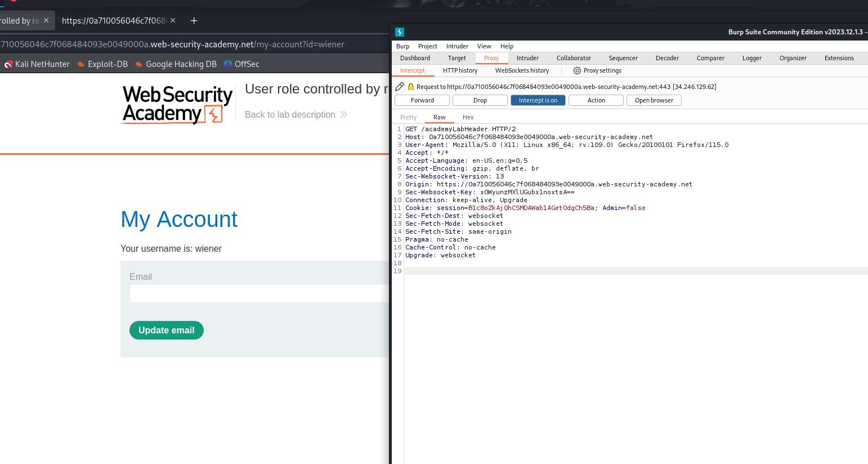
Task: Select the Intercept sub-tab
Action: tap(413, 70)
